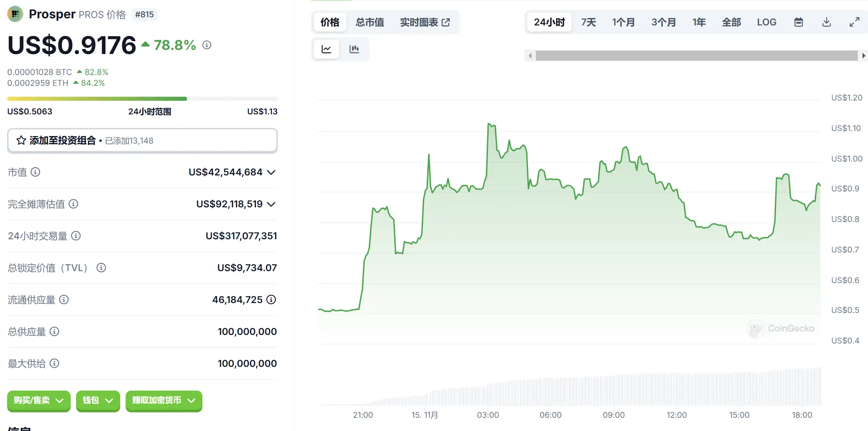The height and width of the screenshot is (431, 868).
Task: Expand the chart to fullscreen
Action: coord(854,22)
